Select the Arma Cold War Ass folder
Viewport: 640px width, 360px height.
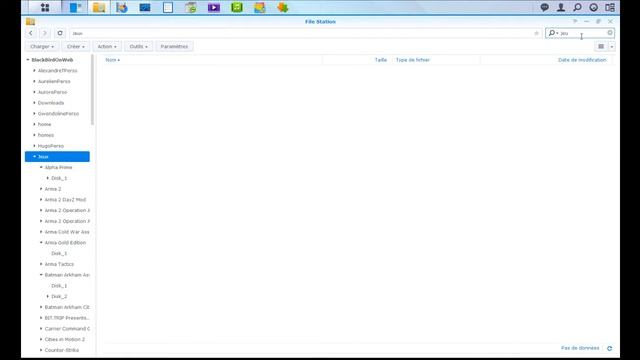(67, 232)
